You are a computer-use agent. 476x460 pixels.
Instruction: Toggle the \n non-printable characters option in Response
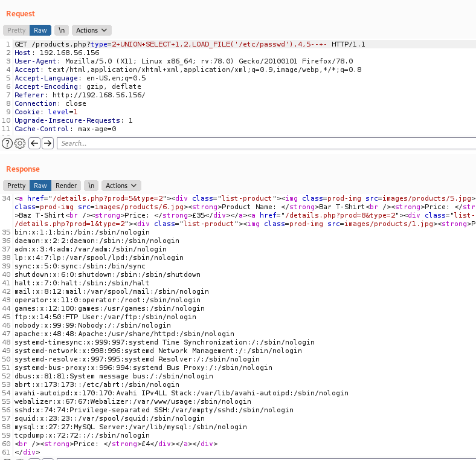click(x=91, y=186)
